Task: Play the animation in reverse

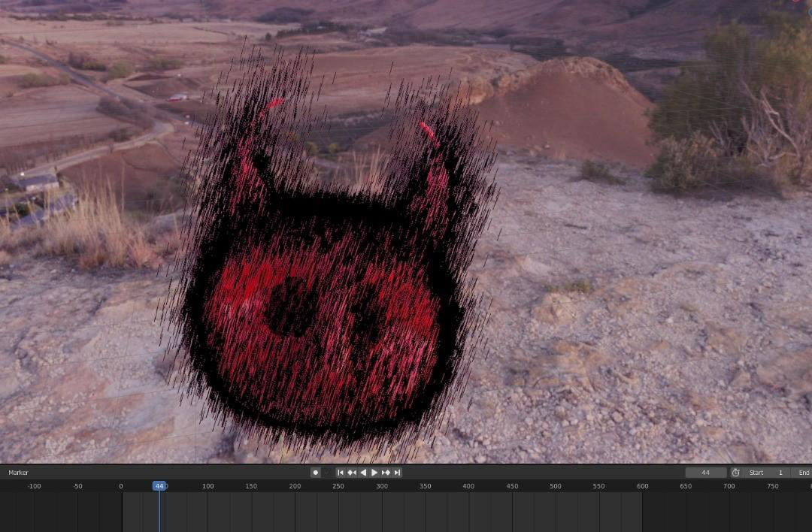Action: point(363,473)
